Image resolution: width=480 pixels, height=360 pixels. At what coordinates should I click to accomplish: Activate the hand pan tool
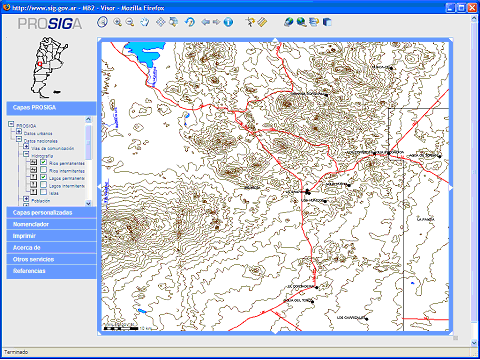(145, 22)
